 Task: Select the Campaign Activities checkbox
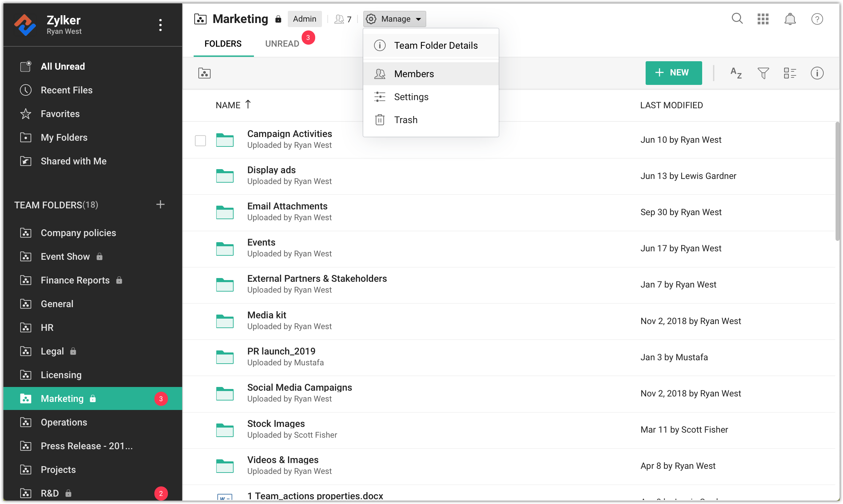point(200,140)
